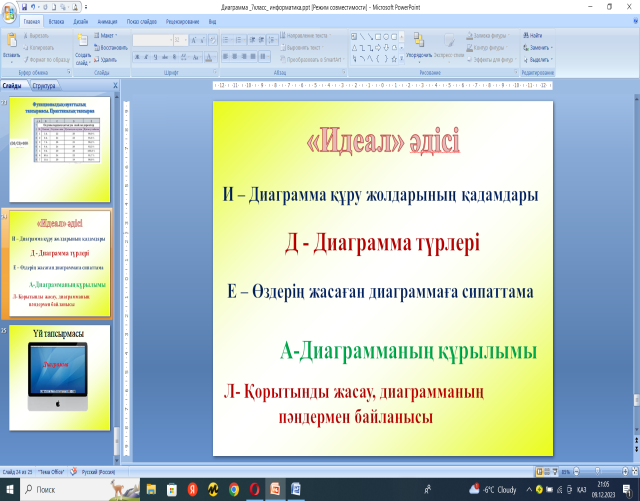Screen dimensions: 640x501
Task: Open the font size dropdown
Action: click(x=186, y=40)
